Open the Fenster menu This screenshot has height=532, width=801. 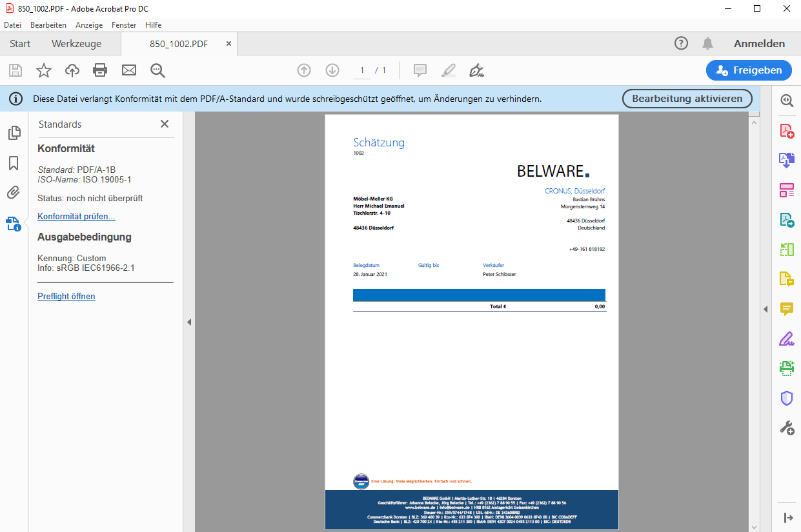(124, 25)
